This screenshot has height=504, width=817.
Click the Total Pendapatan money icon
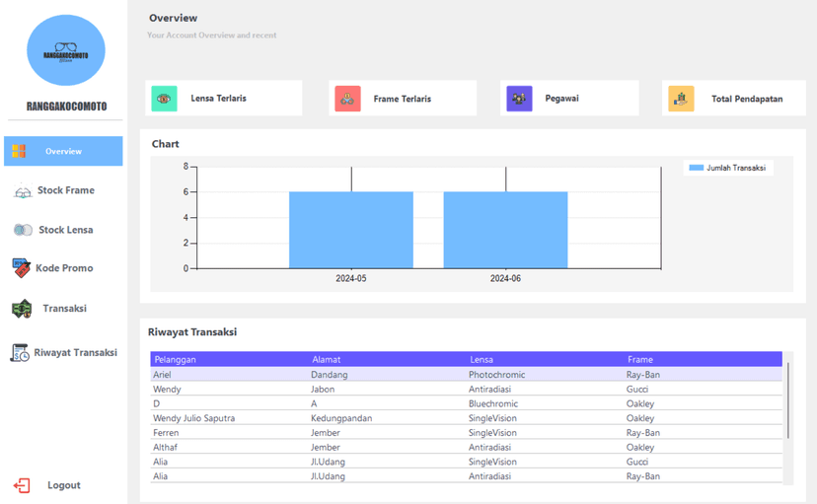[681, 99]
